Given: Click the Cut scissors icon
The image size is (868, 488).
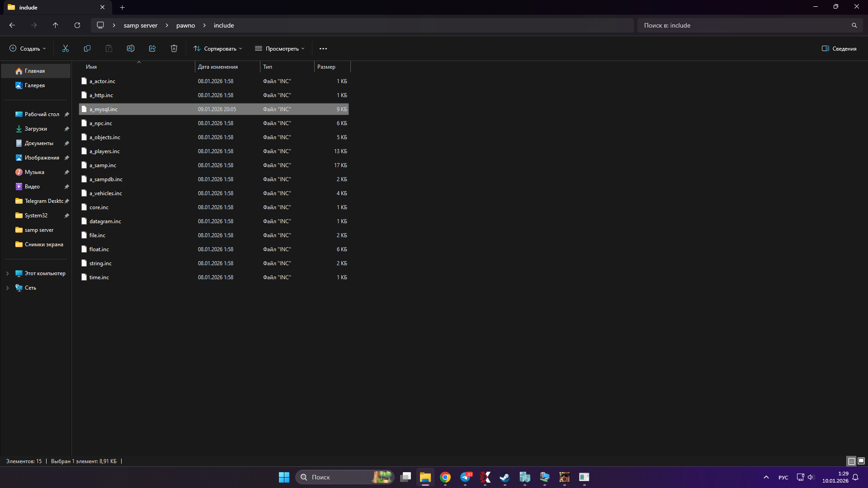Looking at the screenshot, I should (66, 48).
